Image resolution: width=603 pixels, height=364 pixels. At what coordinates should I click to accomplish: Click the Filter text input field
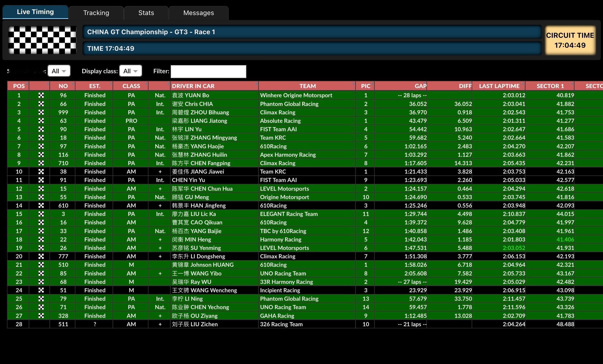208,71
